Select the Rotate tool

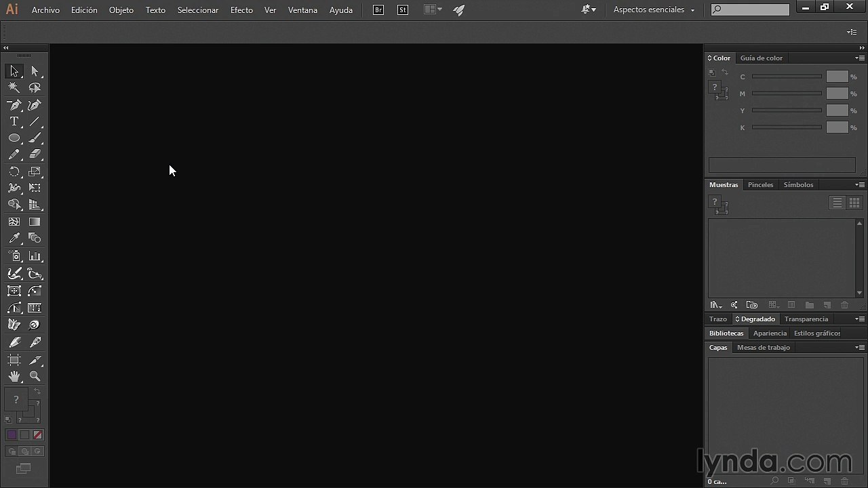14,171
